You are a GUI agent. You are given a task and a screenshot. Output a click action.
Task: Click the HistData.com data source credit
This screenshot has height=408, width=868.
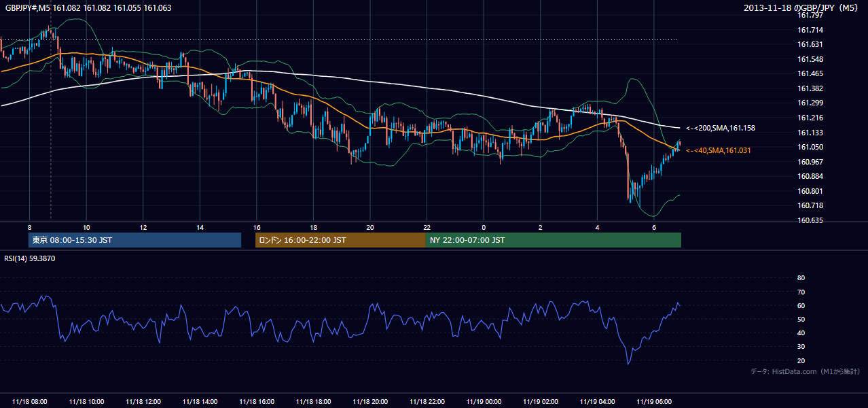coord(806,371)
